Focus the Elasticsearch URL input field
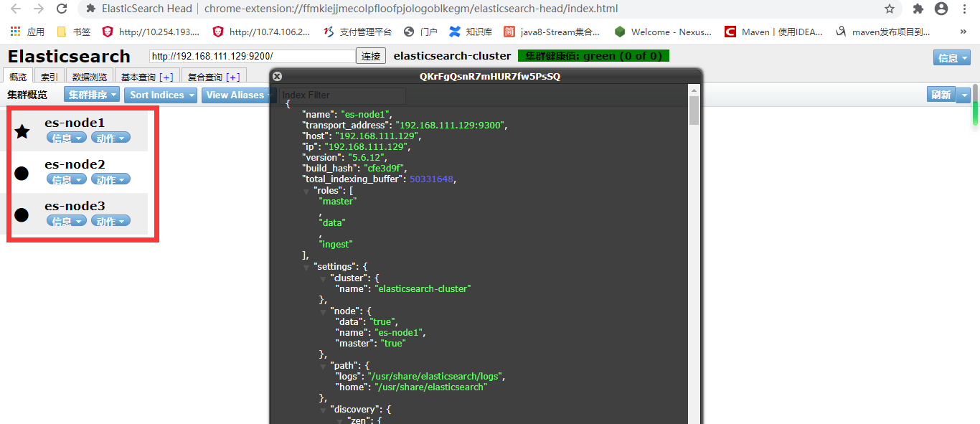The width and height of the screenshot is (980, 424). click(253, 56)
